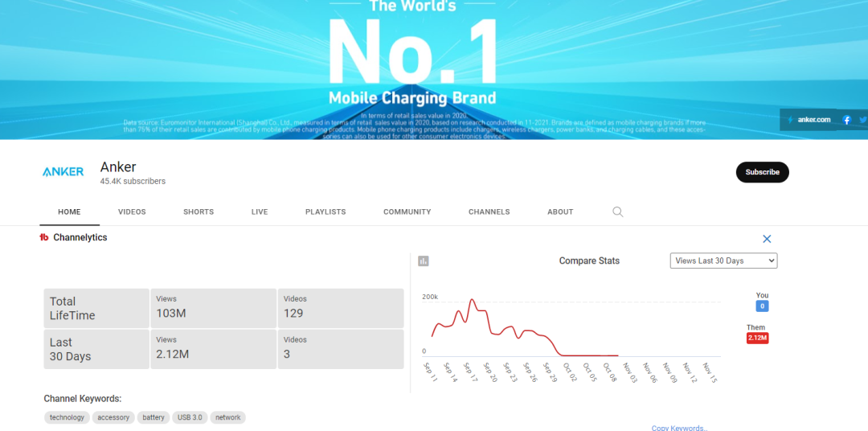Screen dimensions: 868x431
Task: Click the bar chart icon beside Compare Stats
Action: coord(424,261)
